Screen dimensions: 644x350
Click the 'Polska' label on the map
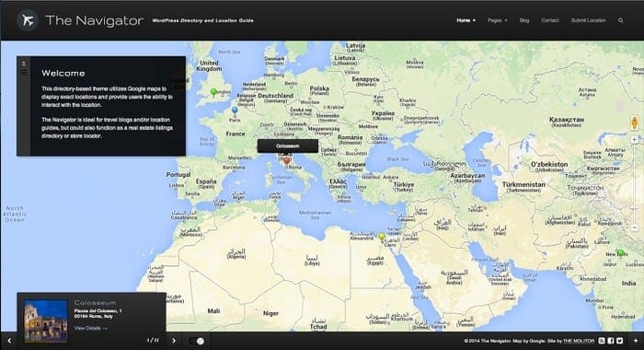[x=319, y=88]
